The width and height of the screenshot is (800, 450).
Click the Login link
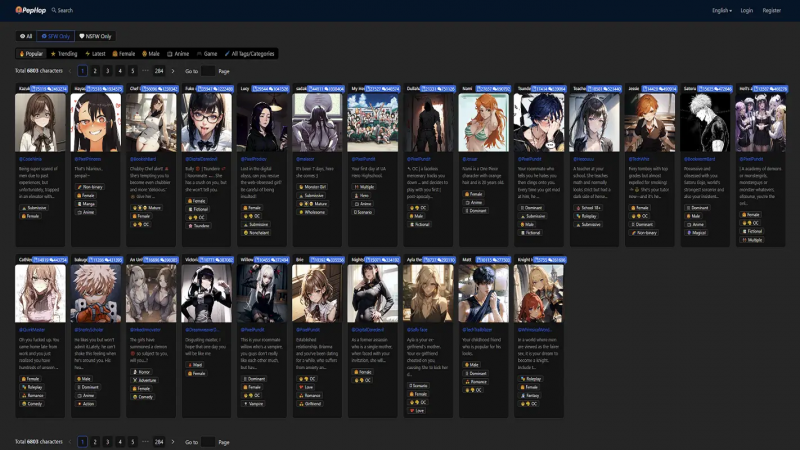746,10
